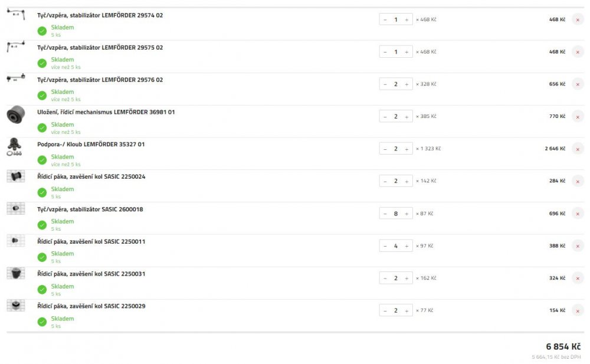Screen dimensions: 590x364
Task: Remove SASIC 2600018 stabilizer from cart
Action: pyautogui.click(x=578, y=214)
